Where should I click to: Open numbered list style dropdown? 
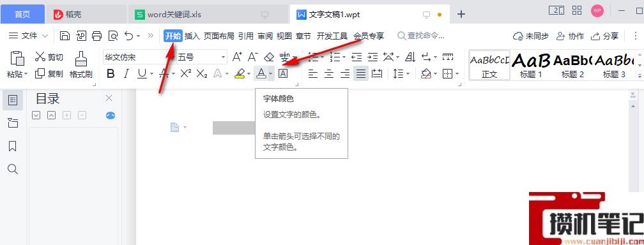point(344,57)
